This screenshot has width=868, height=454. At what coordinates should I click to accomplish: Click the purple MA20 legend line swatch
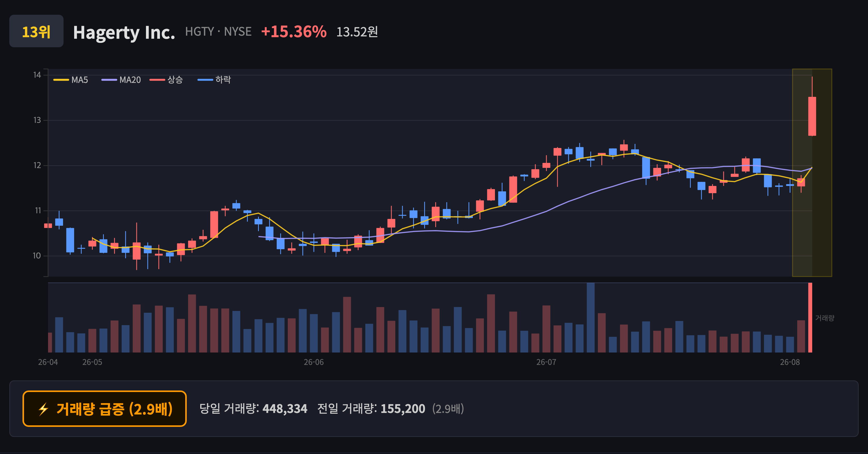point(109,80)
